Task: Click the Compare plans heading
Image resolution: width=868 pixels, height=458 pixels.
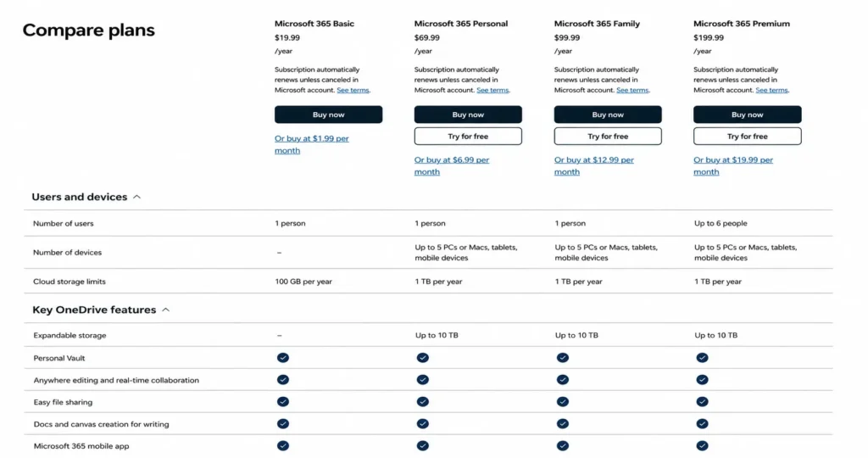Action: pyautogui.click(x=88, y=30)
